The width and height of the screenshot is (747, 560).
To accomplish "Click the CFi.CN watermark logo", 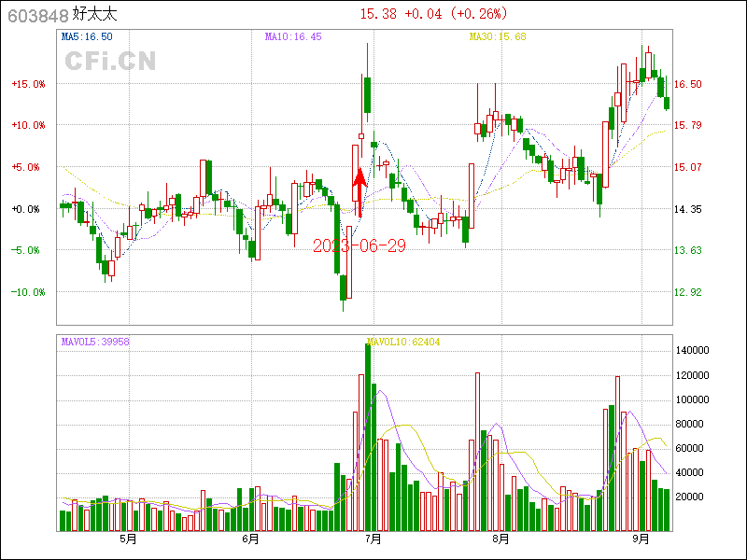I will (x=110, y=62).
